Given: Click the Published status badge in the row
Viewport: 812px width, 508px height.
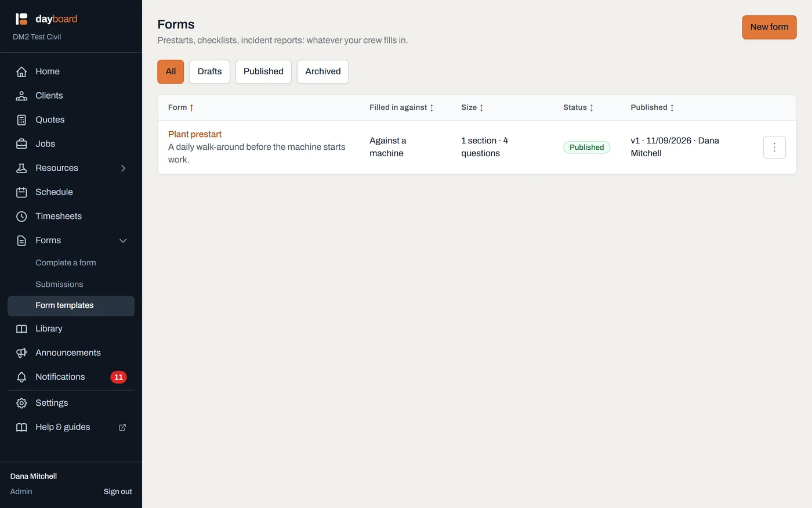Looking at the screenshot, I should [x=586, y=147].
